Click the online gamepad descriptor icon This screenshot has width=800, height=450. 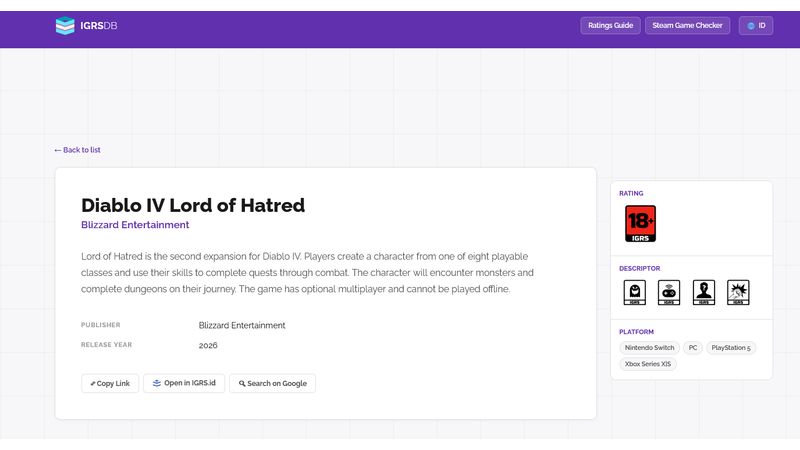(x=669, y=292)
